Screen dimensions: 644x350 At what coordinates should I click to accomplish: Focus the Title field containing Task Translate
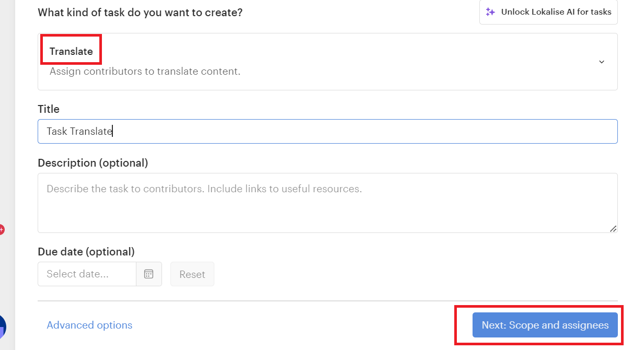pos(327,132)
